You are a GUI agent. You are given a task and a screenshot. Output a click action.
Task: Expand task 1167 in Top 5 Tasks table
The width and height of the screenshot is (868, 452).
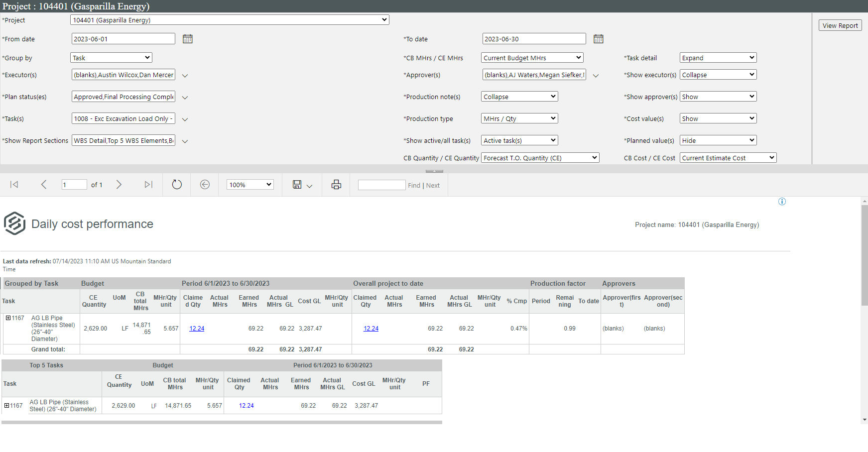click(x=6, y=406)
